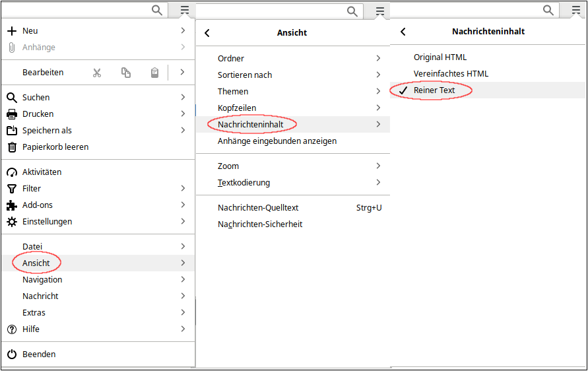Expand the Sortieren nach submenu arrow
The height and width of the screenshot is (371, 588).
click(378, 75)
